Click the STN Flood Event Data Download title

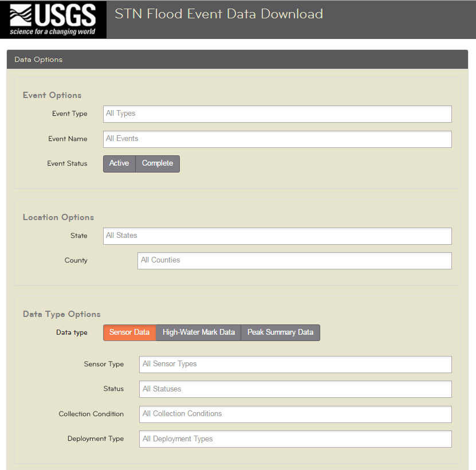pos(219,14)
